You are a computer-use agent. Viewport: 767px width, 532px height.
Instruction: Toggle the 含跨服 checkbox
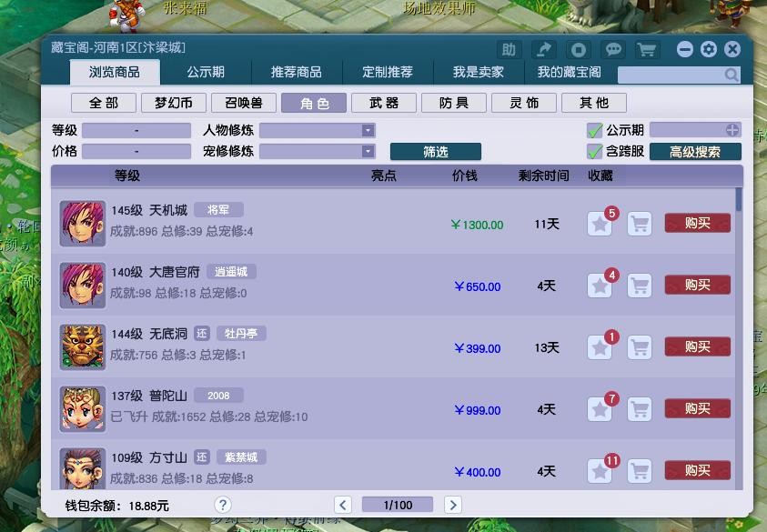click(x=595, y=152)
